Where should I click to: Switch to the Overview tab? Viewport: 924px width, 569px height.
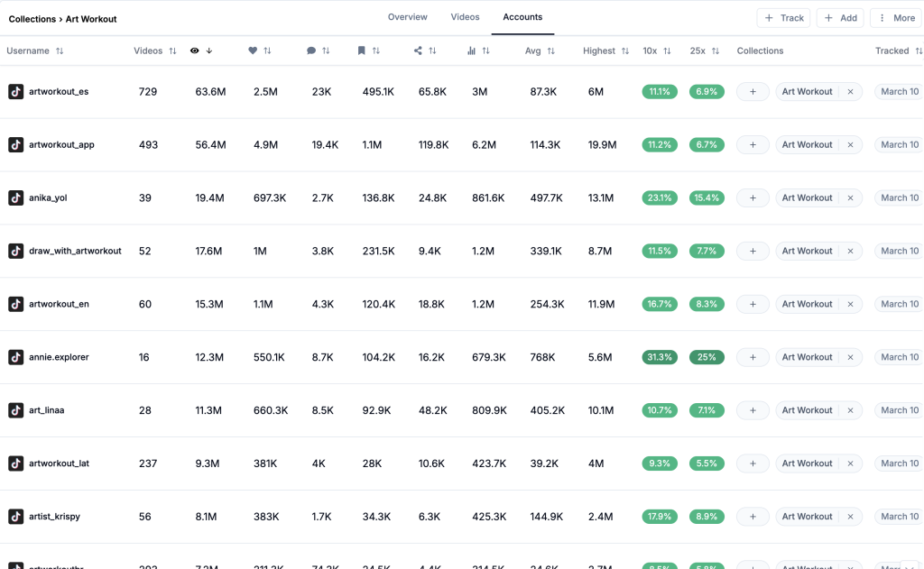pos(407,17)
